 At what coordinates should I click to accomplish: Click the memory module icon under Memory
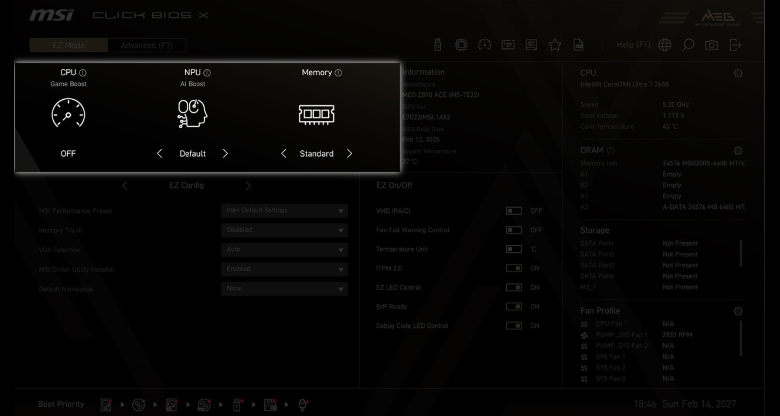[x=316, y=114]
